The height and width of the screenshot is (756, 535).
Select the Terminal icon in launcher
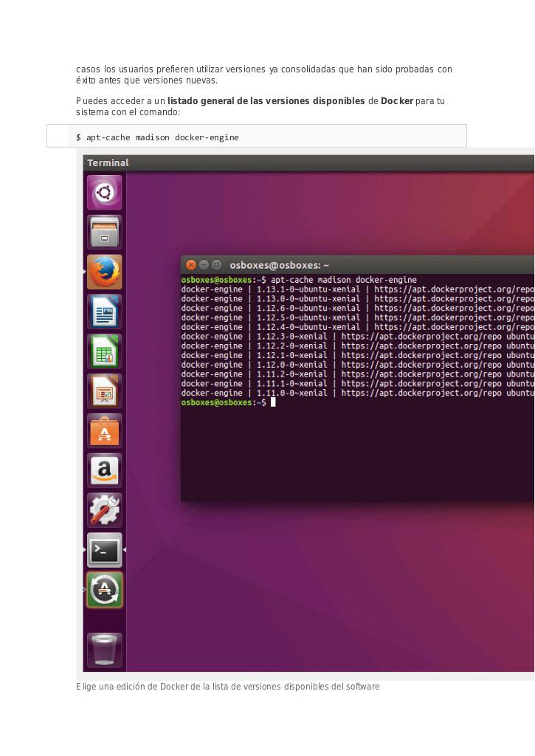tap(105, 550)
